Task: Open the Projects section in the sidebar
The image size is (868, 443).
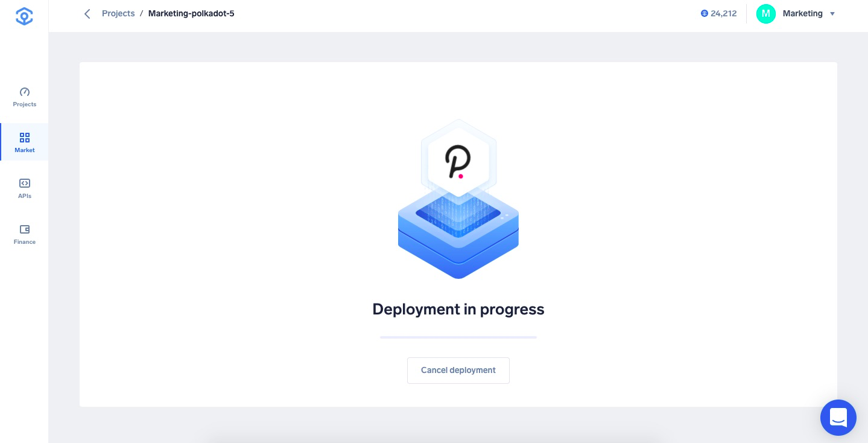Action: click(24, 97)
